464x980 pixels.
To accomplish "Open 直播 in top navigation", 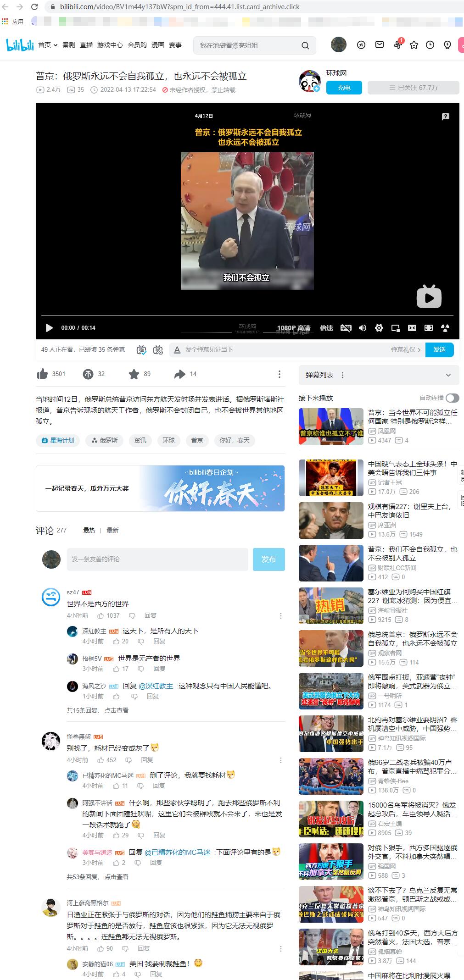I will point(86,45).
